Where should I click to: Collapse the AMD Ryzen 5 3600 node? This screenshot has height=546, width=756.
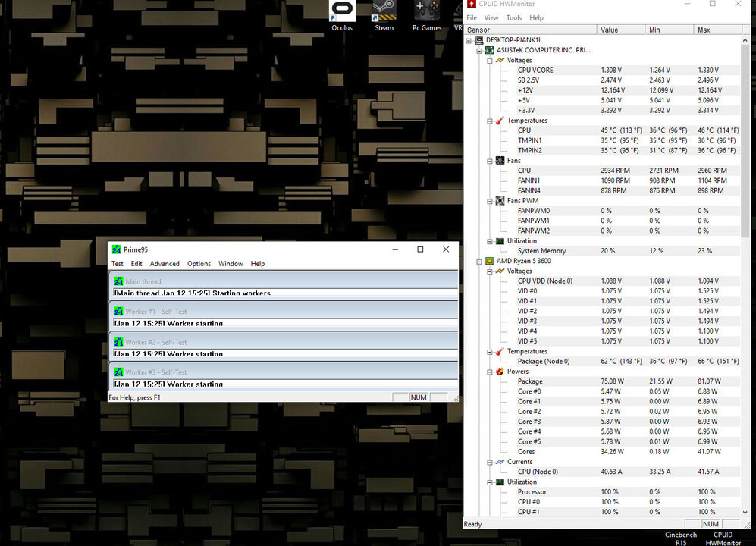click(x=479, y=262)
